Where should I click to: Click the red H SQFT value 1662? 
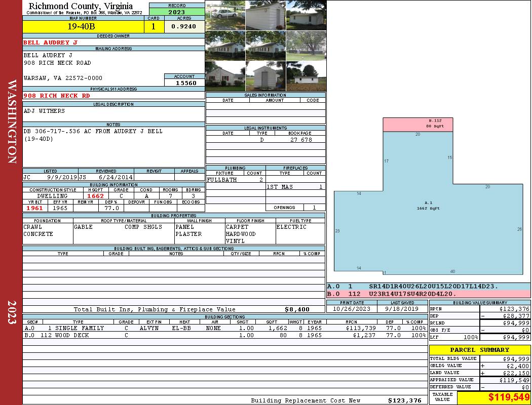(95, 196)
